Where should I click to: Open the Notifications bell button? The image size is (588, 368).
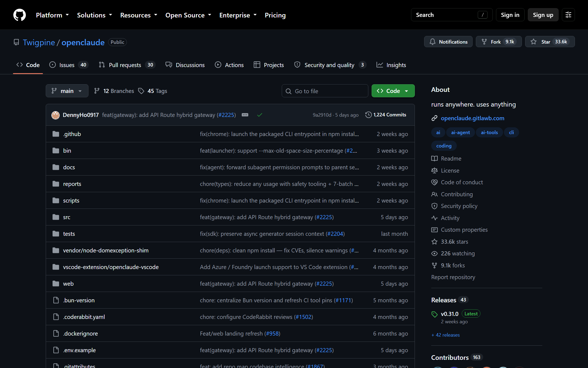[448, 42]
